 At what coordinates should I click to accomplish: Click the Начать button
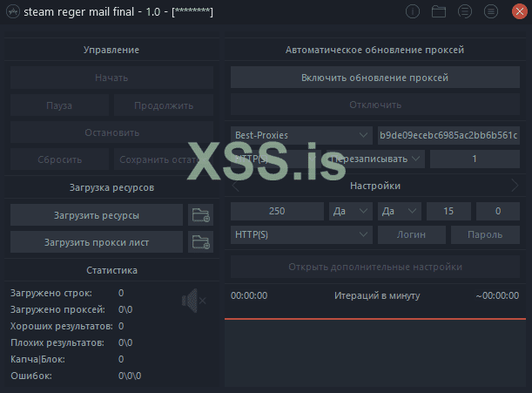[111, 78]
